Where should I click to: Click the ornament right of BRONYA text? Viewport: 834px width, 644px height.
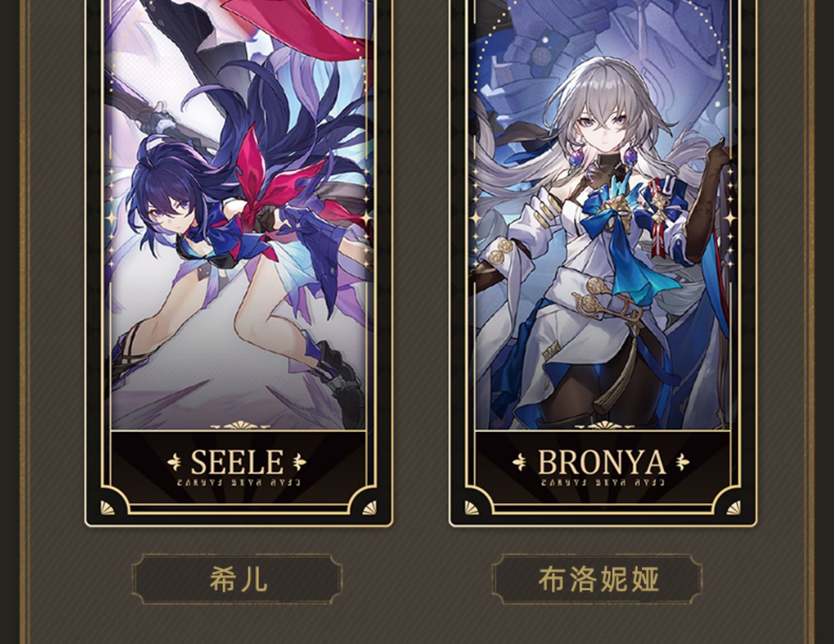[x=682, y=462]
